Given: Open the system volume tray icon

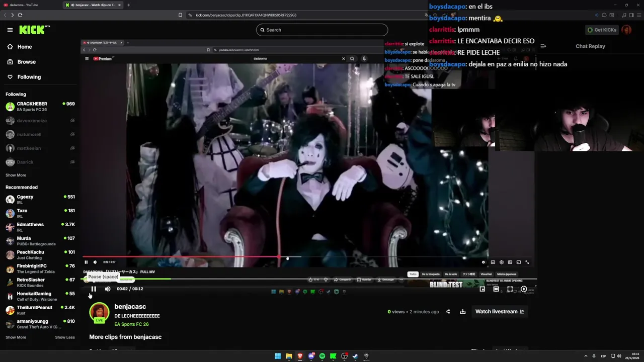Looking at the screenshot, I should 619,356.
